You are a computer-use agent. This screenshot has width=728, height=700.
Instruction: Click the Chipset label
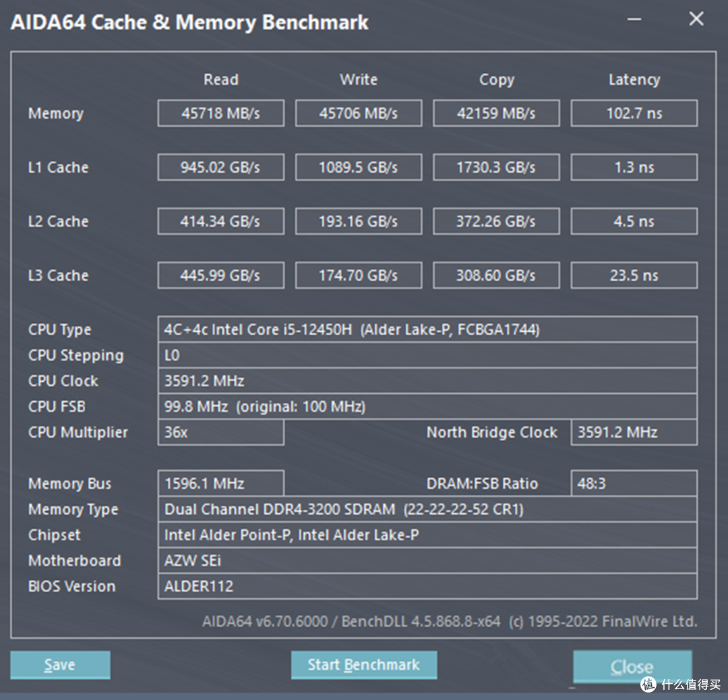54,535
